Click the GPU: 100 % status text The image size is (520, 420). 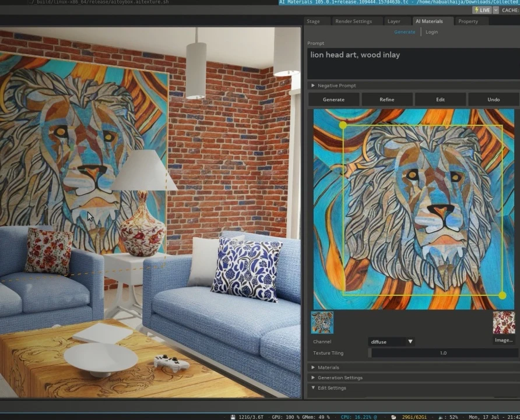pos(286,417)
